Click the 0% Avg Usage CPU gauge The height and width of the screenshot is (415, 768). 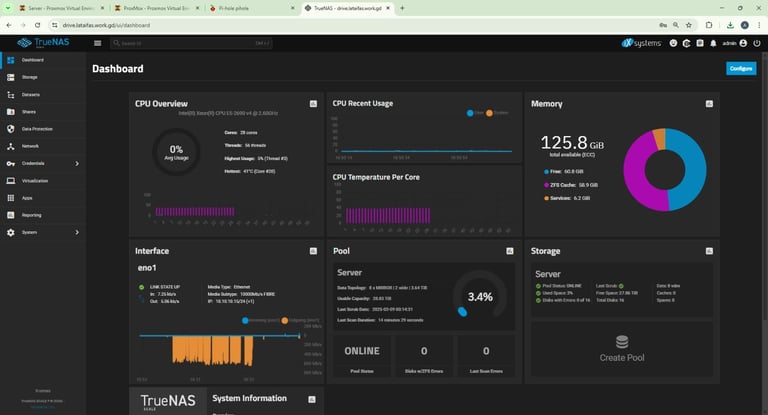click(176, 151)
